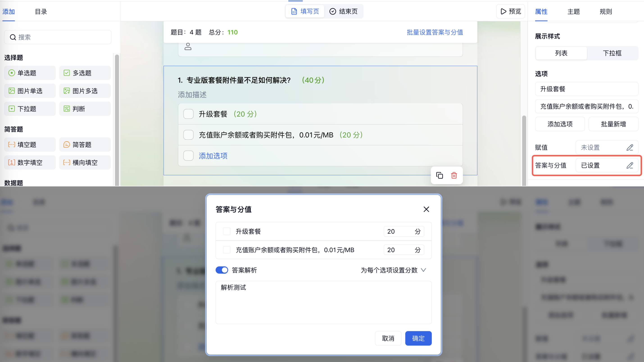Click the 预览 button
This screenshot has width=644, height=362.
click(510, 11)
